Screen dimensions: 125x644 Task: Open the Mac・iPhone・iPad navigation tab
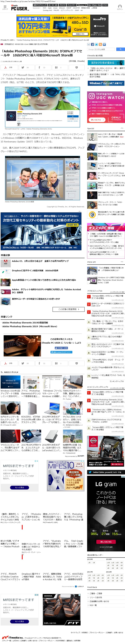point(94,5)
